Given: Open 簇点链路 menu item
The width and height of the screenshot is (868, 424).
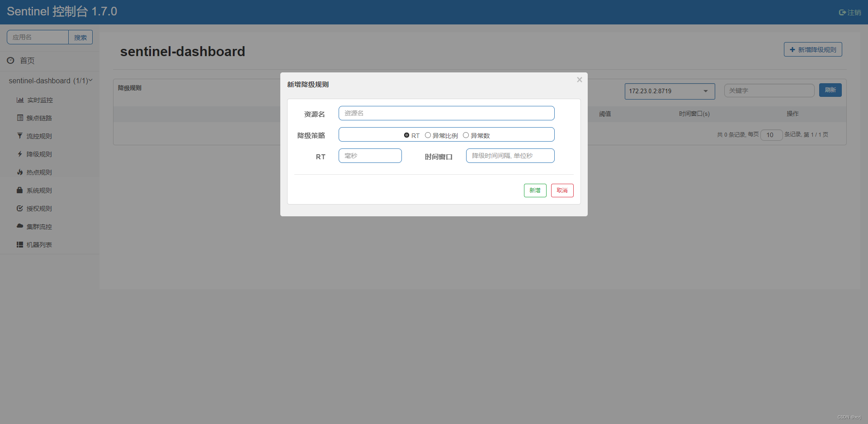Looking at the screenshot, I should (39, 118).
